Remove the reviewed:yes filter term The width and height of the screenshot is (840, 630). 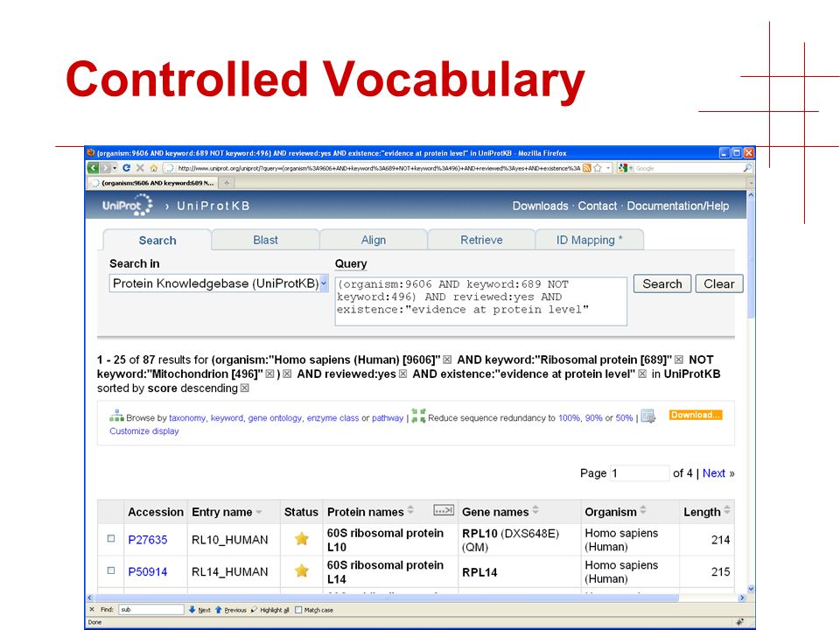click(x=402, y=374)
